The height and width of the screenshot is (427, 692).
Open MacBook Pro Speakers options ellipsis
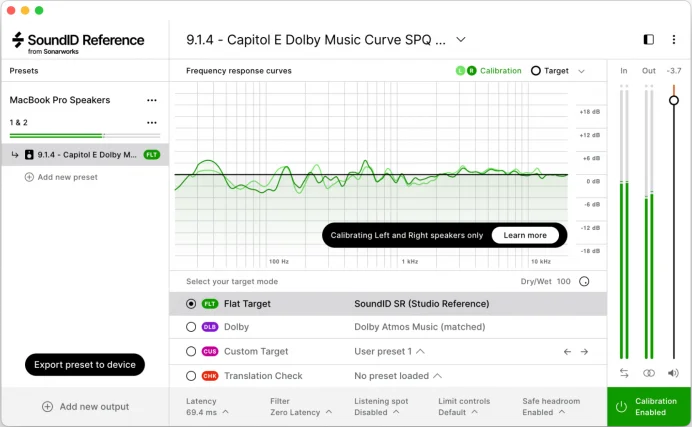pyautogui.click(x=152, y=100)
